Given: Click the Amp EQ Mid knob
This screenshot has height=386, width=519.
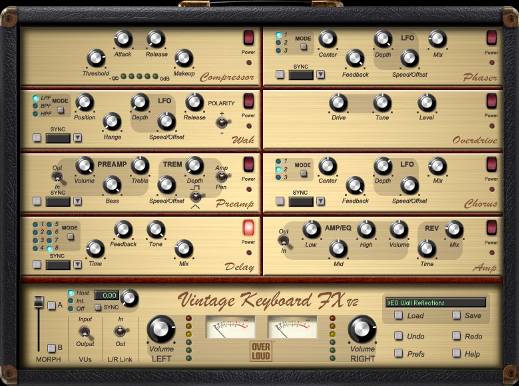Looking at the screenshot, I should [x=338, y=249].
